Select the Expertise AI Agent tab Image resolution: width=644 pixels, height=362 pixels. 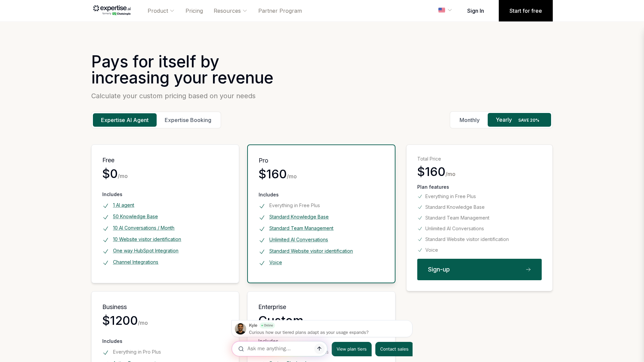(125, 120)
